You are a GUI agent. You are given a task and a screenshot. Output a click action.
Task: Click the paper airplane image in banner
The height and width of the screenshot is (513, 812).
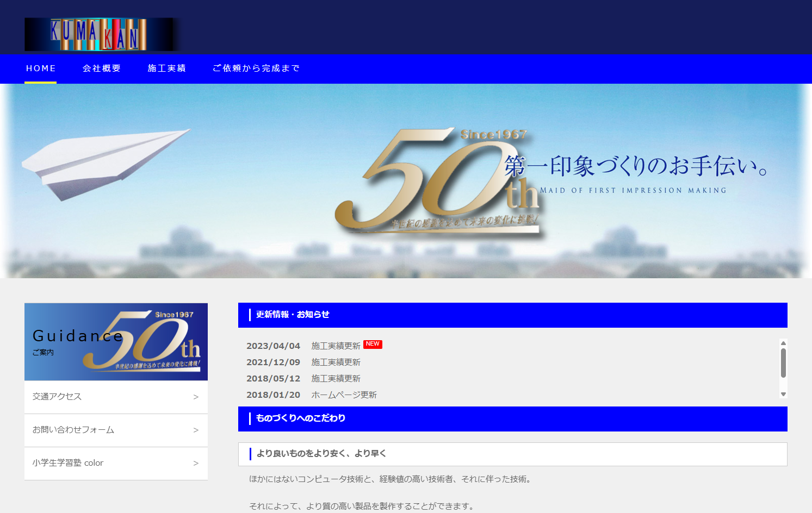tap(103, 160)
